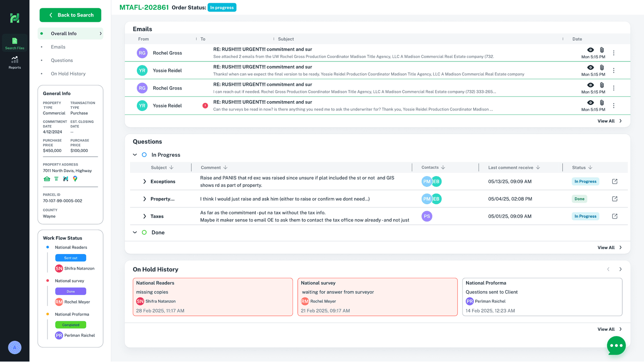Open the National Readers on-hold card
This screenshot has width=644, height=363.
tap(213, 297)
